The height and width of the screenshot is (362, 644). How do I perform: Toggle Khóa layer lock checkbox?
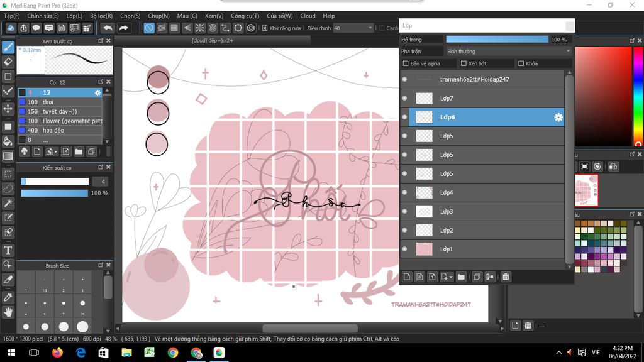tap(521, 63)
